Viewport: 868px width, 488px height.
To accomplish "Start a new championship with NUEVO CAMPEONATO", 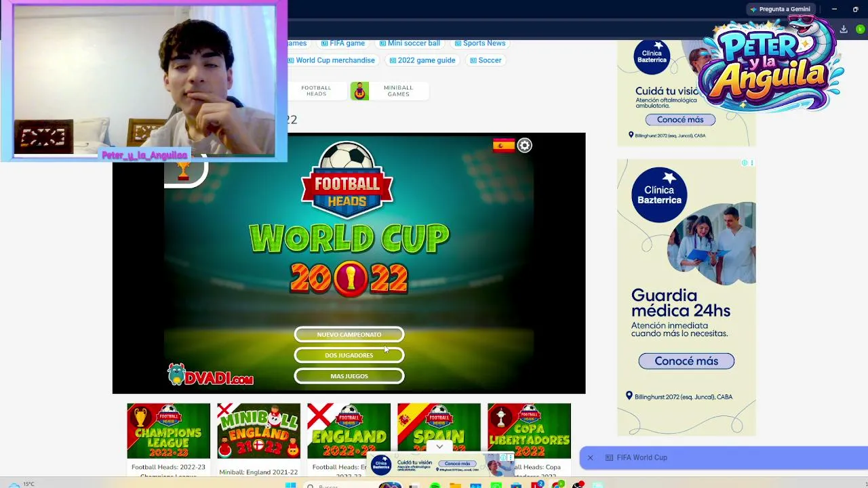I will 349,334.
